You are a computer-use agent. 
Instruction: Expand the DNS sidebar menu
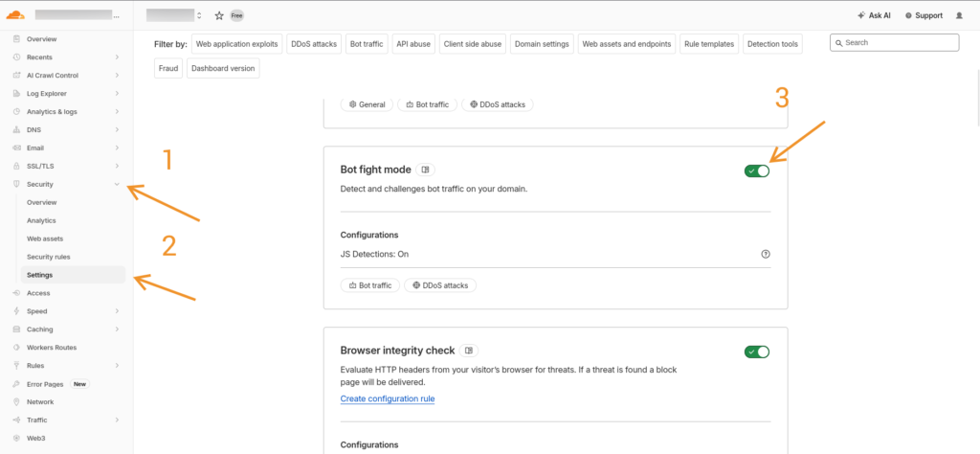(x=117, y=129)
